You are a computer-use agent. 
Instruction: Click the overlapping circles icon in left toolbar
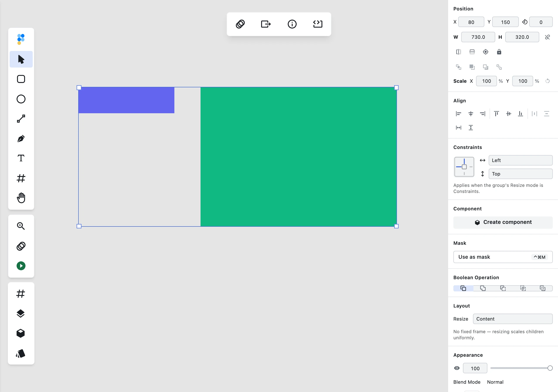tap(21, 246)
